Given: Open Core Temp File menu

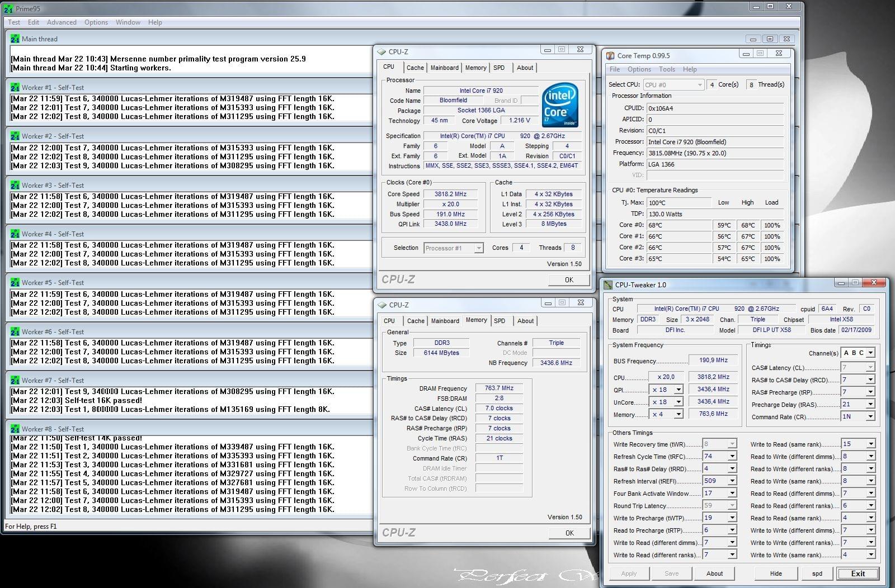Looking at the screenshot, I should click(615, 69).
